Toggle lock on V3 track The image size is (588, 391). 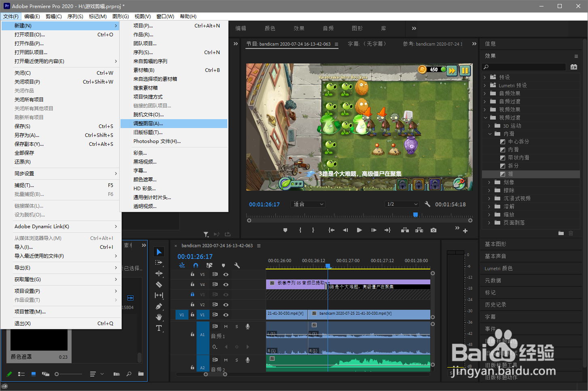[192, 294]
